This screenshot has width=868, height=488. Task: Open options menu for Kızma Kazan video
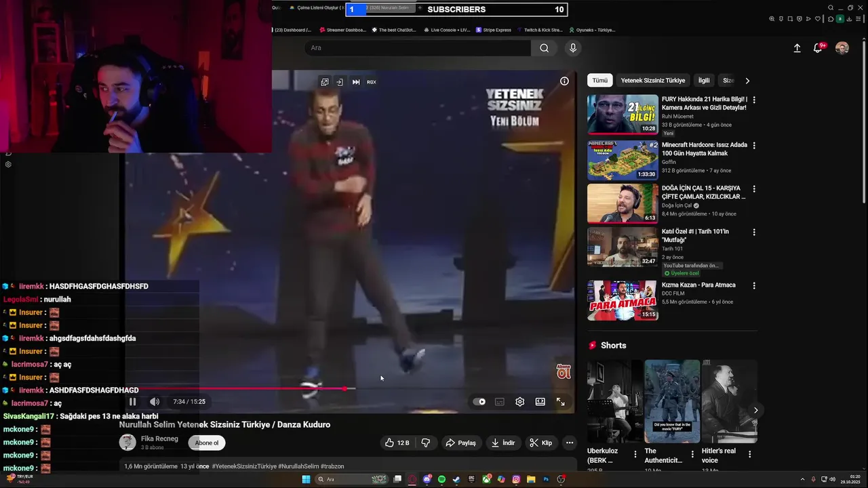(754, 286)
